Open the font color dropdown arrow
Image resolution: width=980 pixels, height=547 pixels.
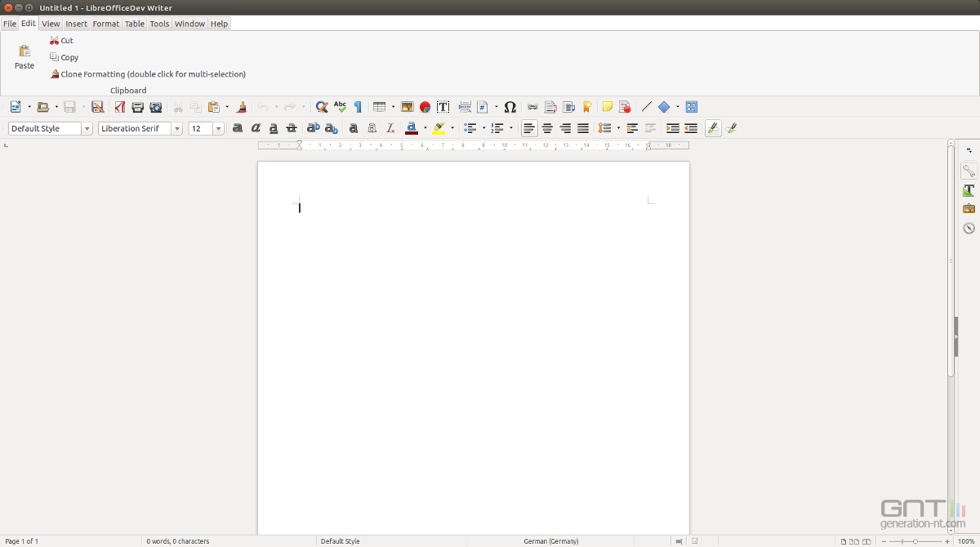[425, 128]
